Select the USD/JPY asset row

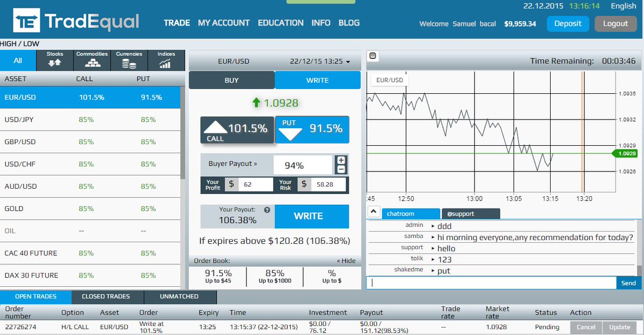tap(90, 120)
